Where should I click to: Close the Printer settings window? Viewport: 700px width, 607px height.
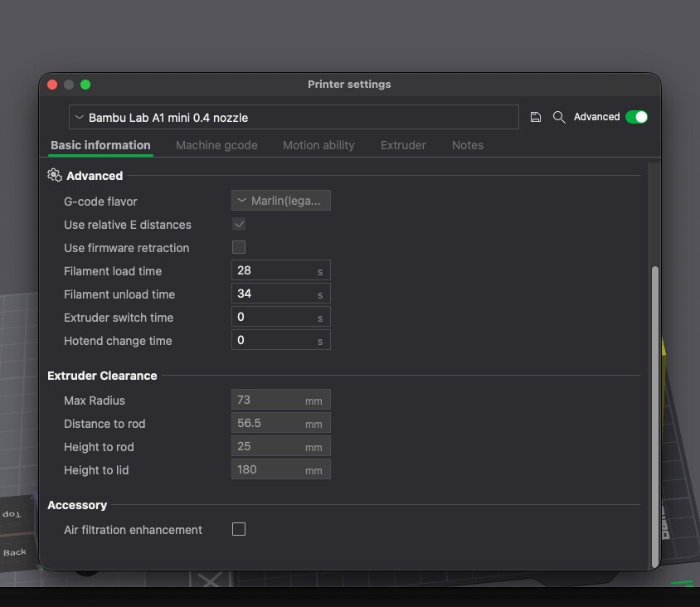[52, 85]
